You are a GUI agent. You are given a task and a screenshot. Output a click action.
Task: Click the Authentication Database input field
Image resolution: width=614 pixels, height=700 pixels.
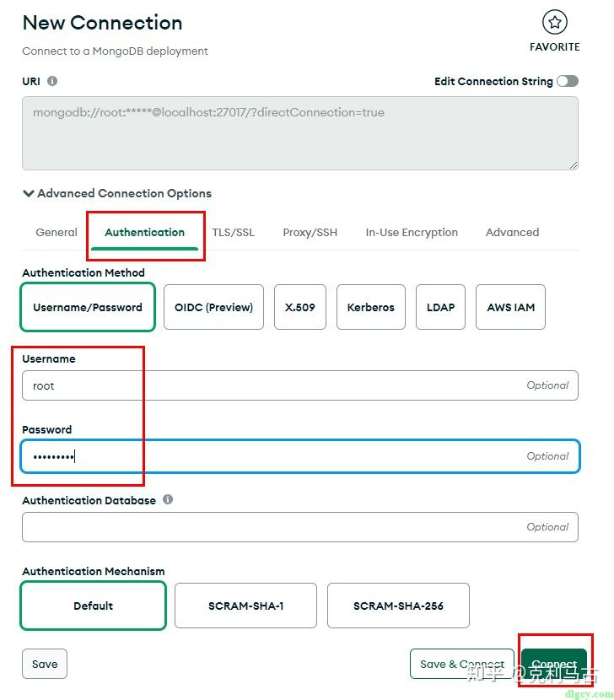coord(299,526)
